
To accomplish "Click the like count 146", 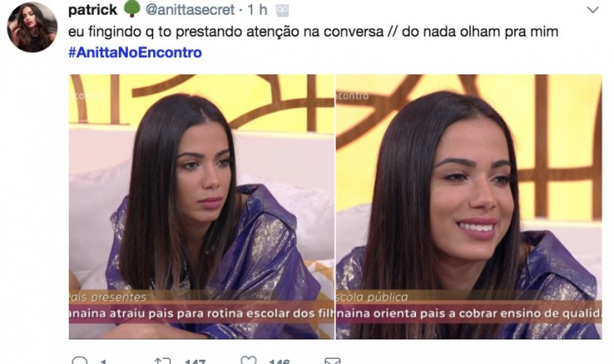I will pyautogui.click(x=280, y=362).
